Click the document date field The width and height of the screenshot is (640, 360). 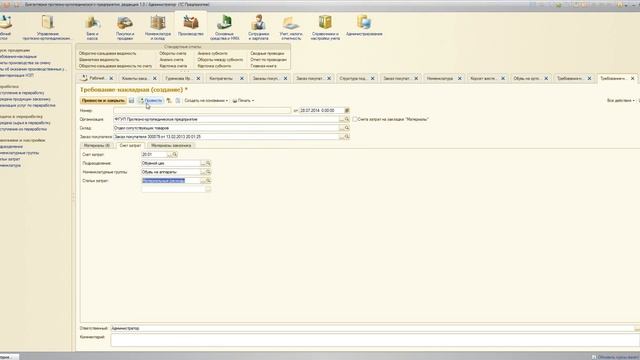click(x=322, y=111)
